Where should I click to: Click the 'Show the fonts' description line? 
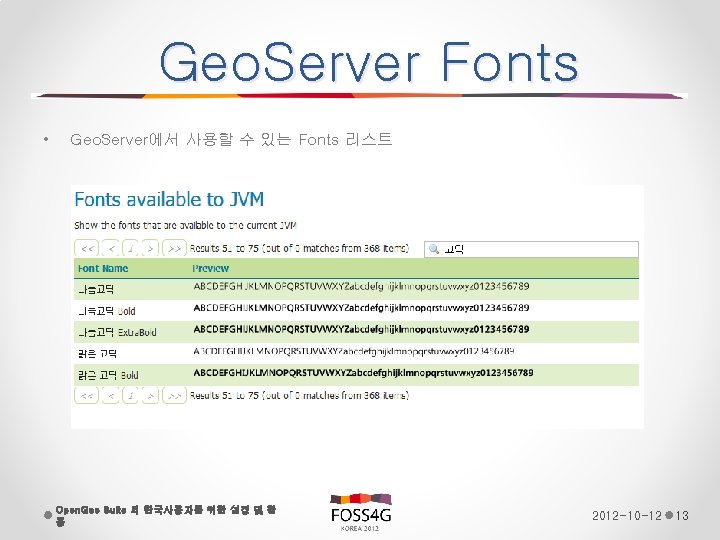[186, 225]
